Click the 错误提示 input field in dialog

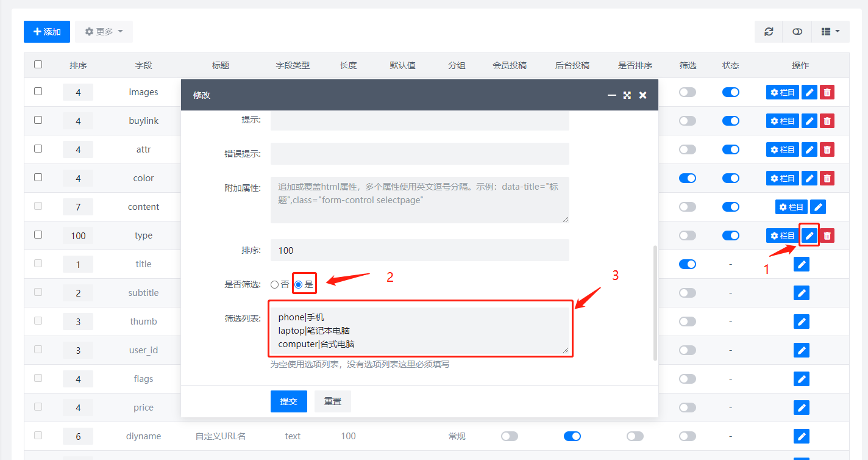(420, 154)
